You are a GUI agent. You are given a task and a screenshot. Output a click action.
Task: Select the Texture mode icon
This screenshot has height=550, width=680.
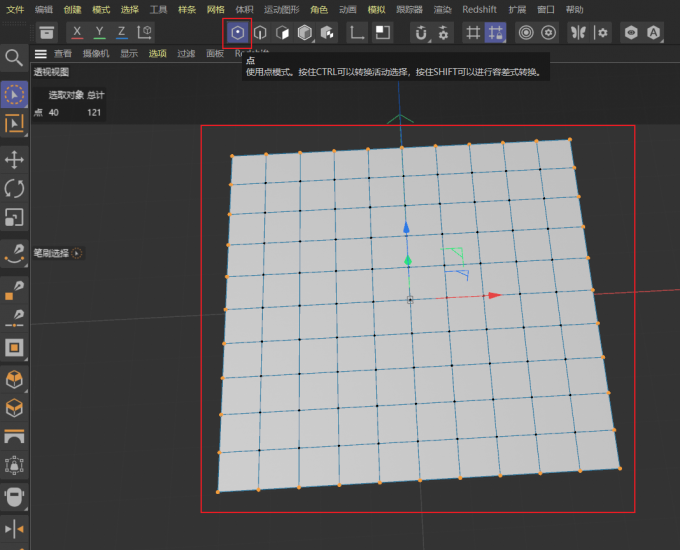pos(327,33)
